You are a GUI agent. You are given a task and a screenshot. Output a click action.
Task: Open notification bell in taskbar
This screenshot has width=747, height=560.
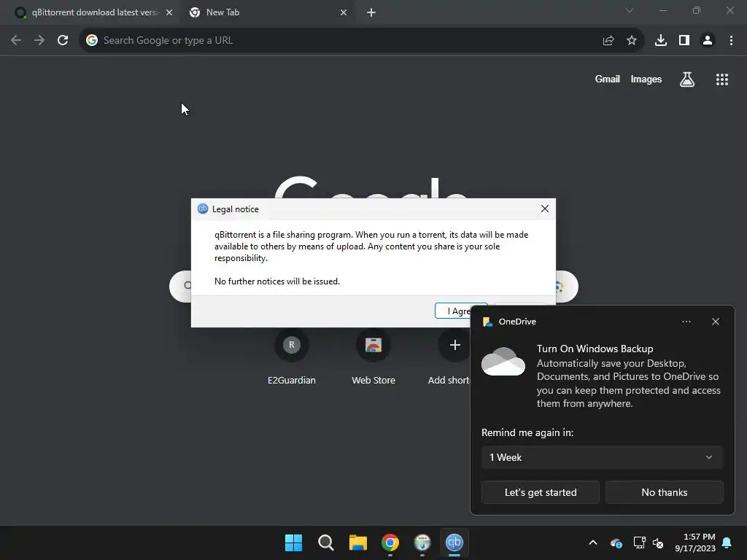727,542
